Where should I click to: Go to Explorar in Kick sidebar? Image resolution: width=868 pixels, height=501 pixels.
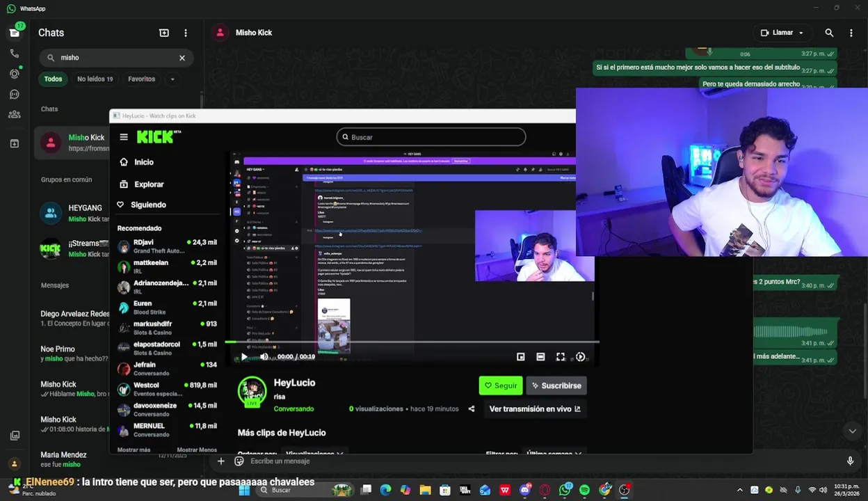[141, 184]
